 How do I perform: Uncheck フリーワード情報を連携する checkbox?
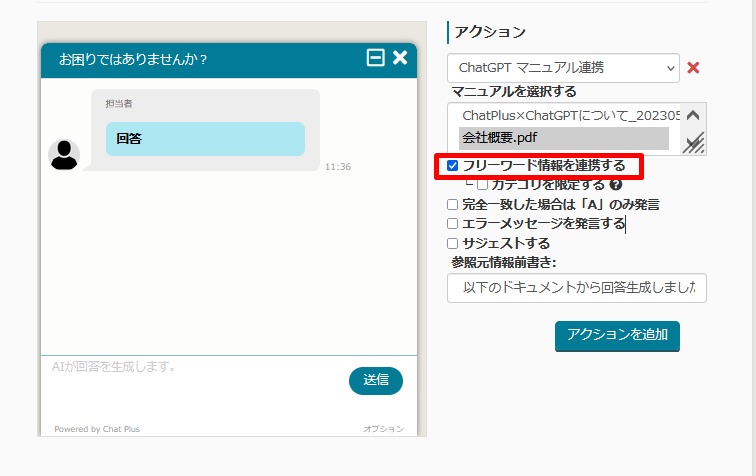(453, 165)
